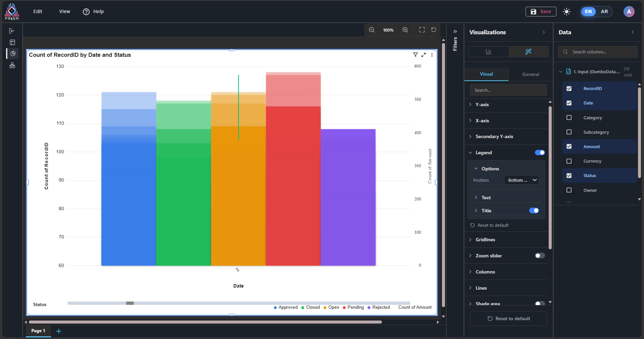Expand the Y-axis section
644x339 pixels.
pyautogui.click(x=482, y=104)
